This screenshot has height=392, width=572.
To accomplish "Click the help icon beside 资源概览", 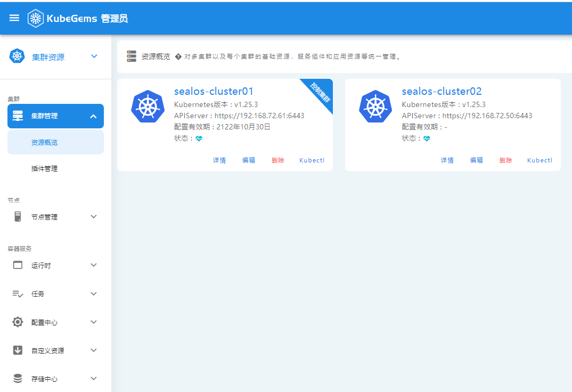I will tap(178, 56).
